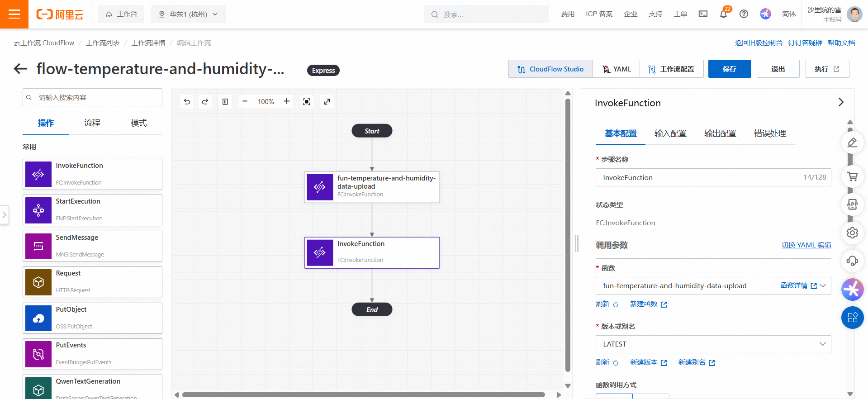Click the 新建别名 link
This screenshot has width=868, height=399.
tap(696, 362)
